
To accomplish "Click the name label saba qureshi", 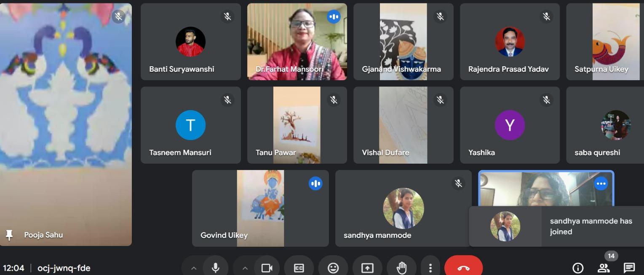I will [597, 153].
